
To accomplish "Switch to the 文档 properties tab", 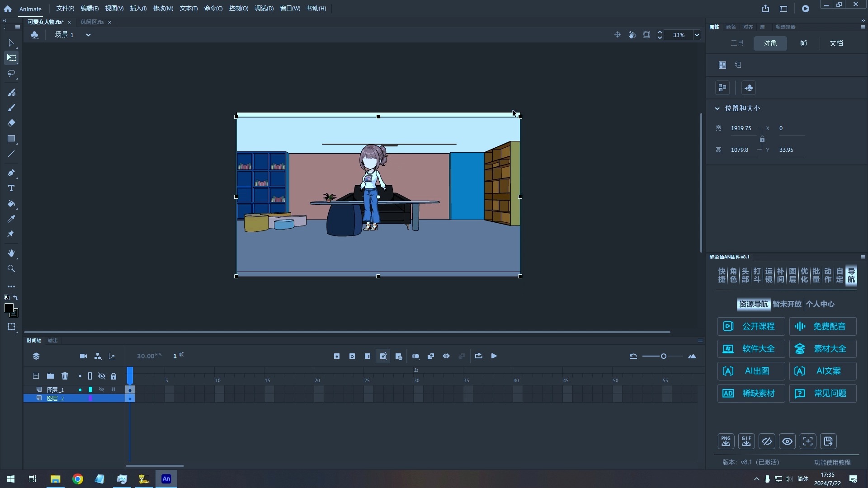I will (x=836, y=43).
